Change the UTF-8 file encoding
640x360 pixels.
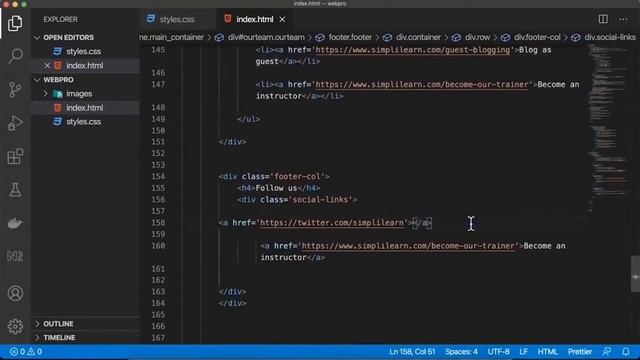pos(498,352)
